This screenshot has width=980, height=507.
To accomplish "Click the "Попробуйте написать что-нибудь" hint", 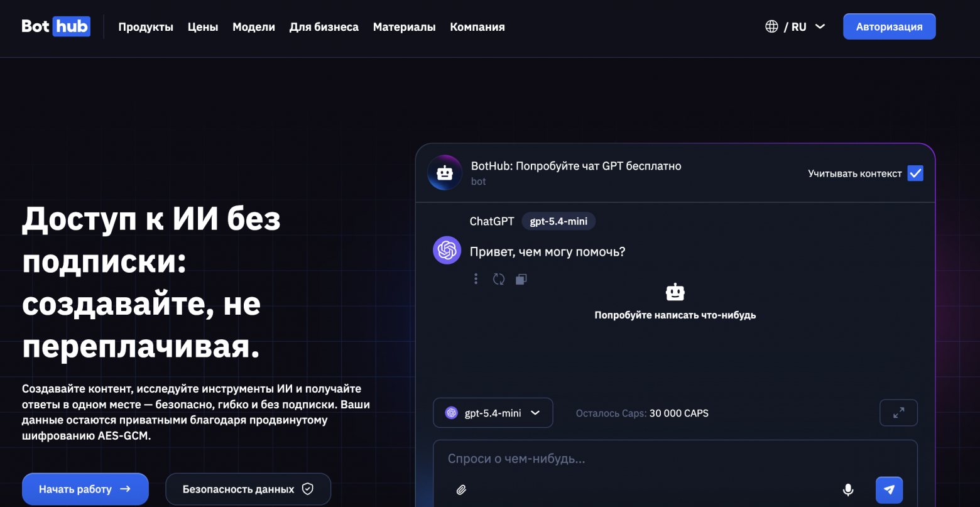I will (x=675, y=315).
